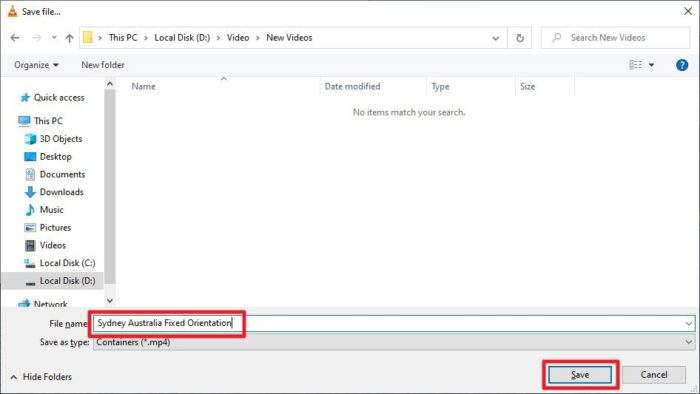This screenshot has width=700, height=394.
Task: Click Save button
Action: [580, 375]
